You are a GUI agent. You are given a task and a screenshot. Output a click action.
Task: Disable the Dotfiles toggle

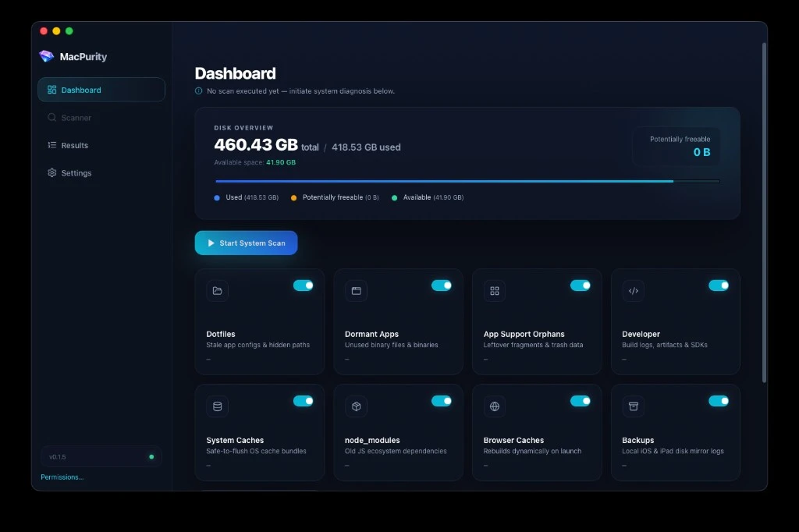pyautogui.click(x=304, y=286)
